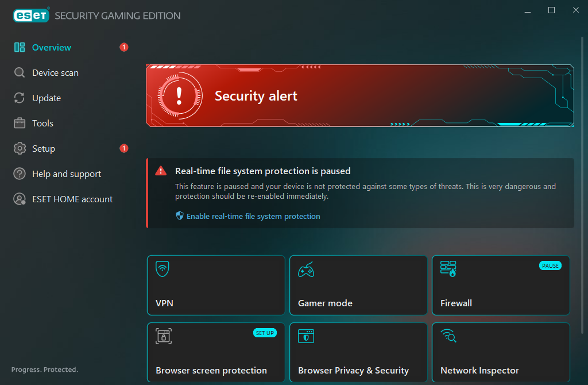Click the Browser Privacy & Security icon
The image size is (588, 385).
[x=306, y=336]
